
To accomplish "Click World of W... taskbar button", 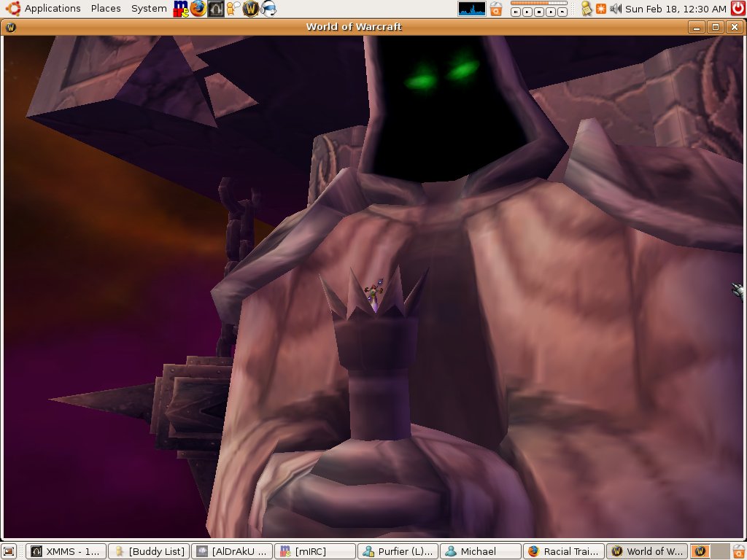I will tap(647, 551).
